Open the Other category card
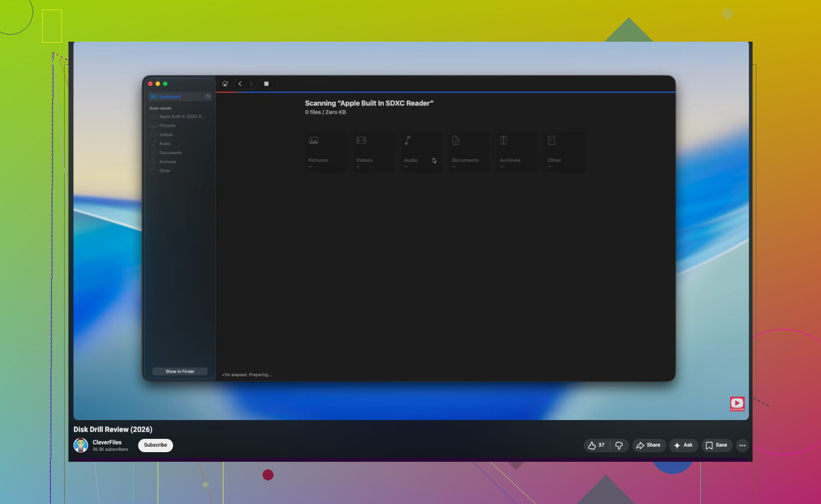 click(564, 152)
